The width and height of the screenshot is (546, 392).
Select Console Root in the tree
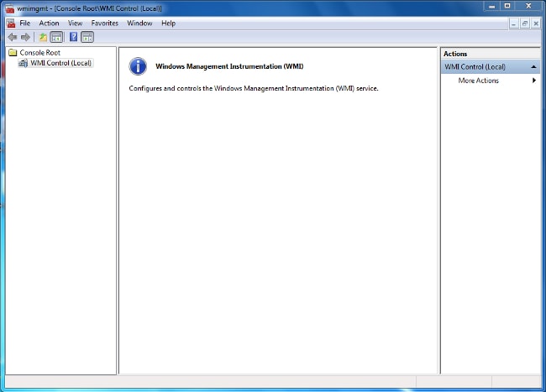40,53
